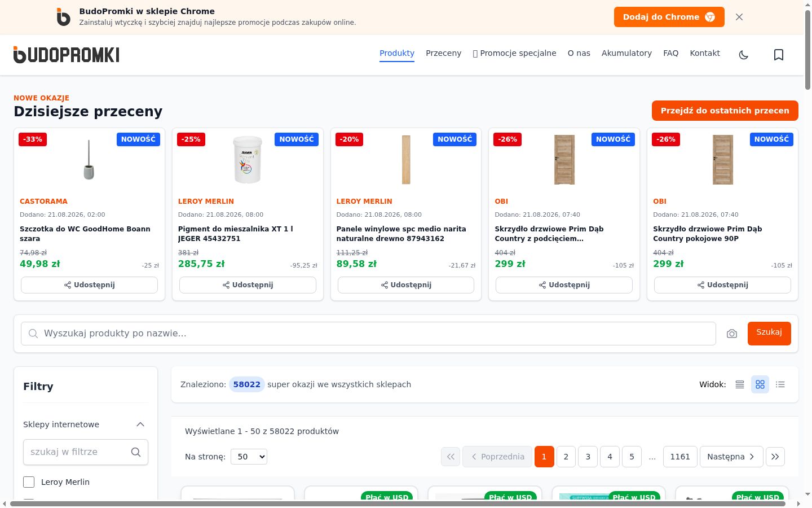Open the Na stronę items-per-page dropdown
The height and width of the screenshot is (508, 812).
pos(249,457)
